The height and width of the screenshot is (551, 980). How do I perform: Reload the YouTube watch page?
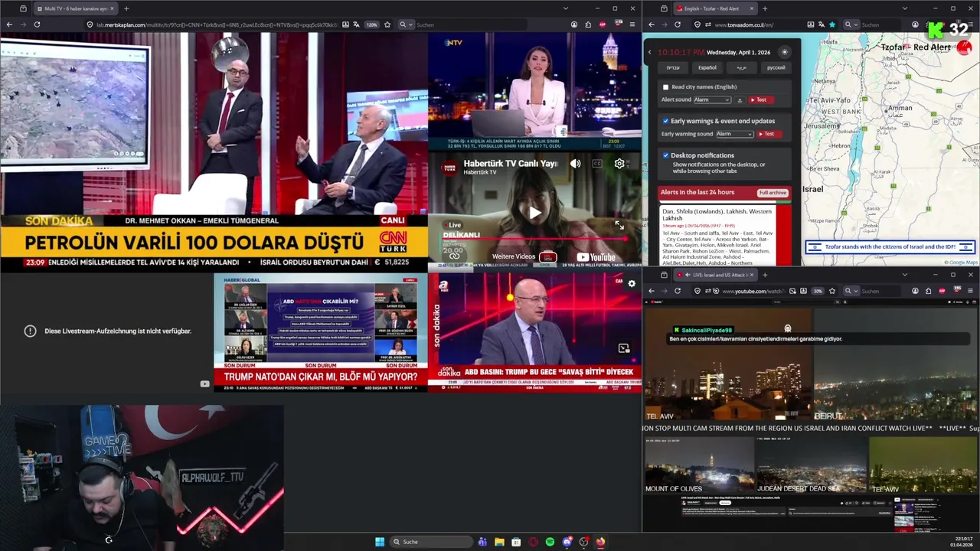pyautogui.click(x=678, y=291)
